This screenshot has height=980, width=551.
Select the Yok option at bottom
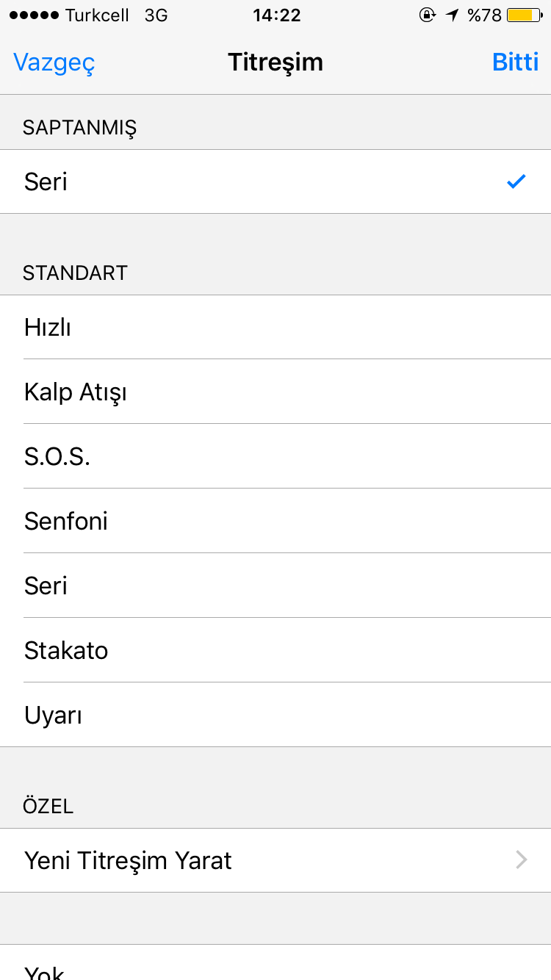tap(275, 962)
